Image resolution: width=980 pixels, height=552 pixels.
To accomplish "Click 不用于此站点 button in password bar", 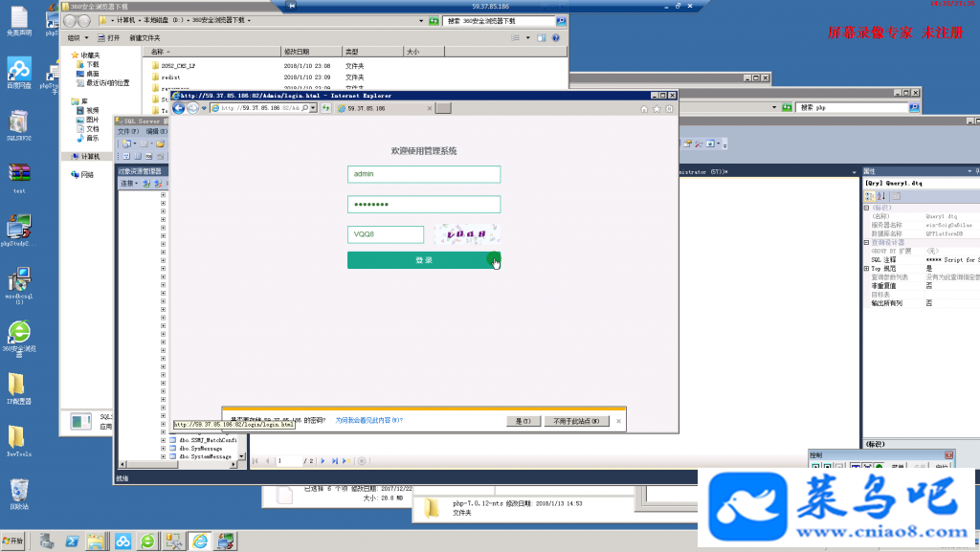I will tap(576, 421).
